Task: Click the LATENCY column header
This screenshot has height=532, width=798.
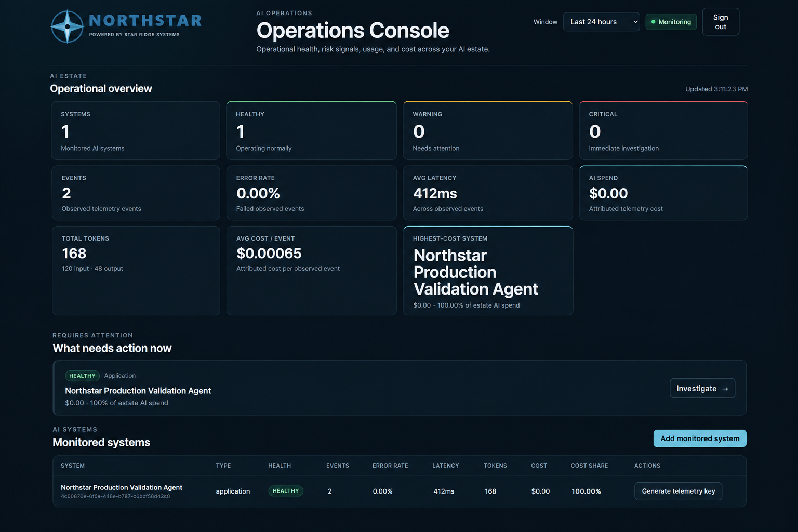Action: 446,466
